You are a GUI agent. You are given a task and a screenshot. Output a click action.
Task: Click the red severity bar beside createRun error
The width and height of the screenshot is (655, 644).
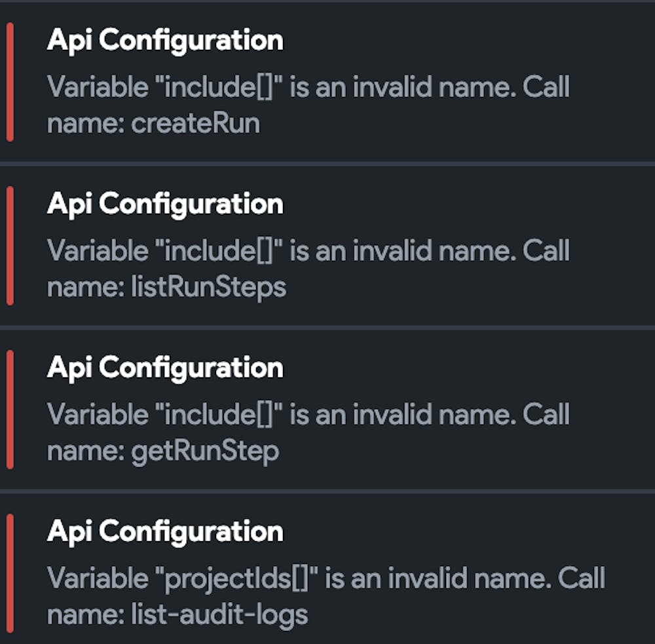pos(10,82)
